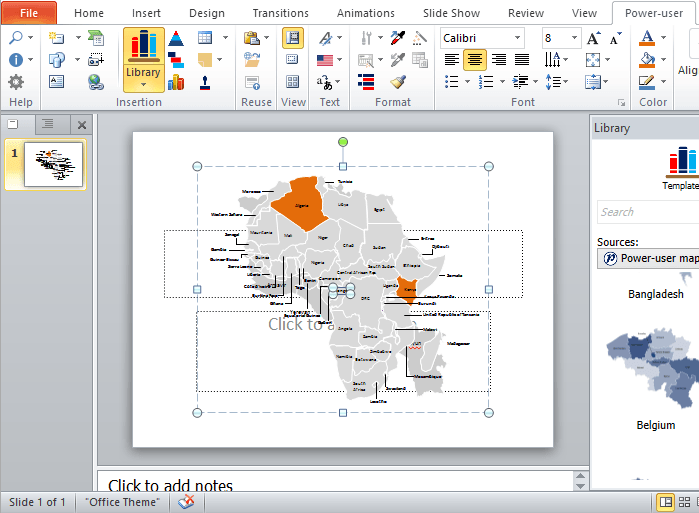Click the camera screenshot icon

coord(96,59)
